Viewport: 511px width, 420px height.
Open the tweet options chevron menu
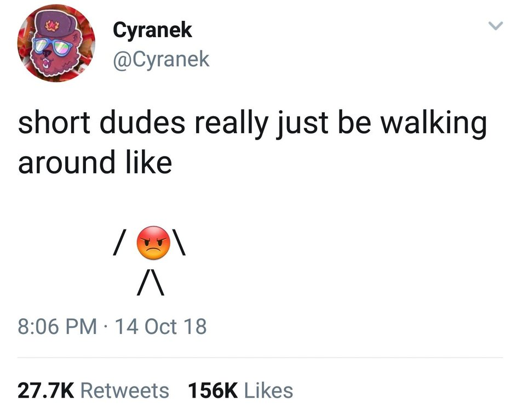pyautogui.click(x=495, y=25)
